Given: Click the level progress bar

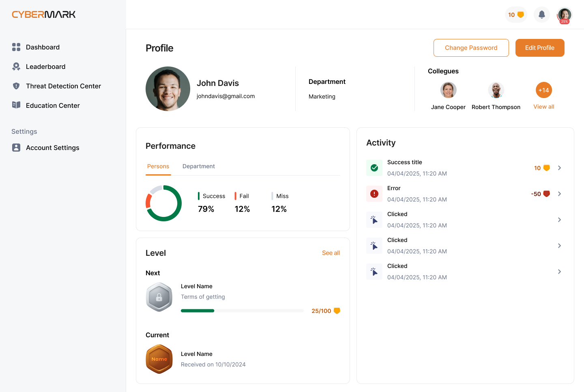Looking at the screenshot, I should (242, 311).
